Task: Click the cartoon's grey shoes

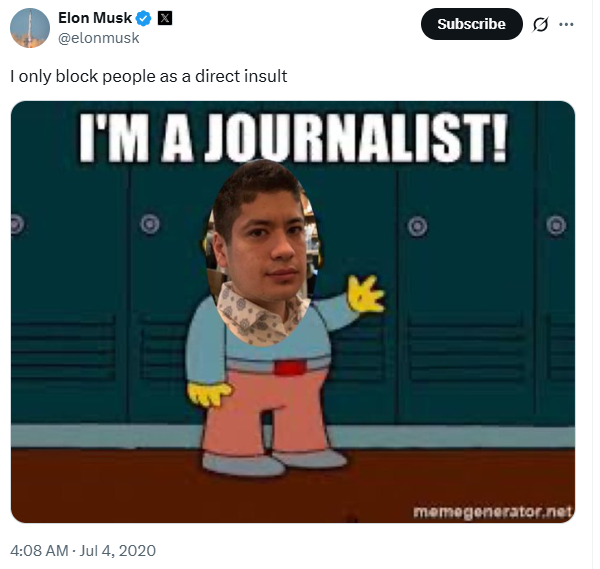Action: point(272,462)
